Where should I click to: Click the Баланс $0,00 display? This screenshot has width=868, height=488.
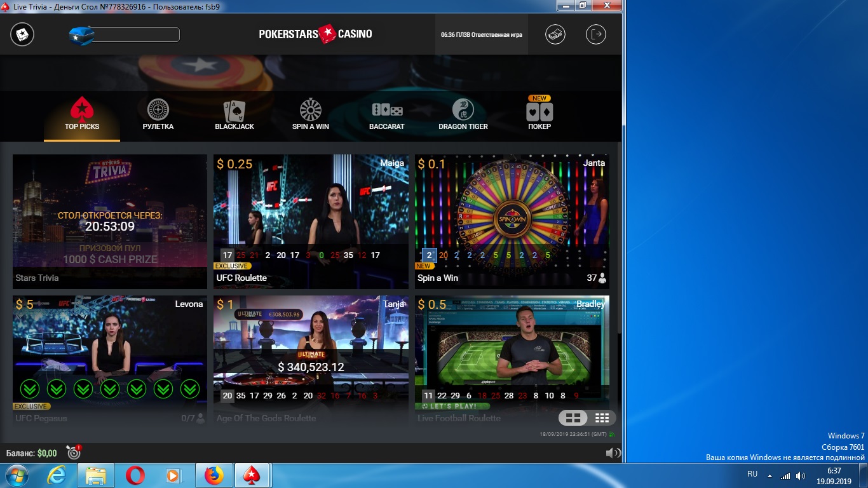pyautogui.click(x=31, y=453)
